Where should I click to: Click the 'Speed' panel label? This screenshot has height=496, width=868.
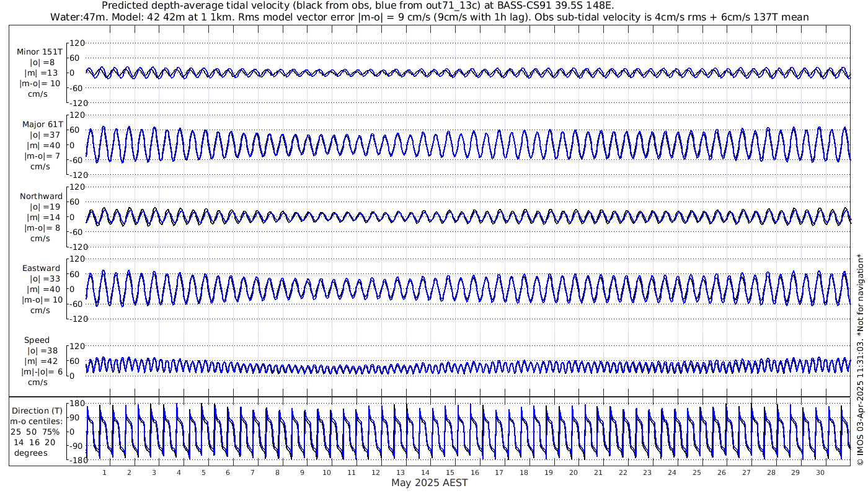37,340
